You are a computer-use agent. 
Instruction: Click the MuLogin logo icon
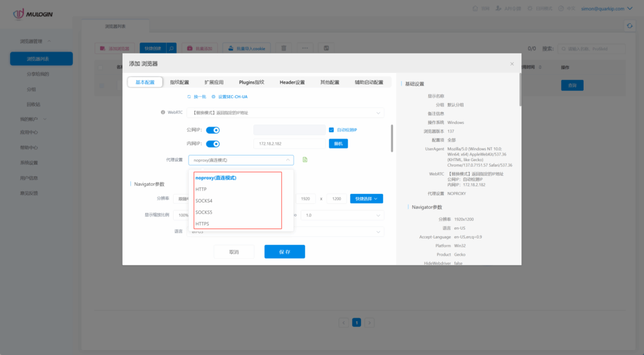click(18, 14)
